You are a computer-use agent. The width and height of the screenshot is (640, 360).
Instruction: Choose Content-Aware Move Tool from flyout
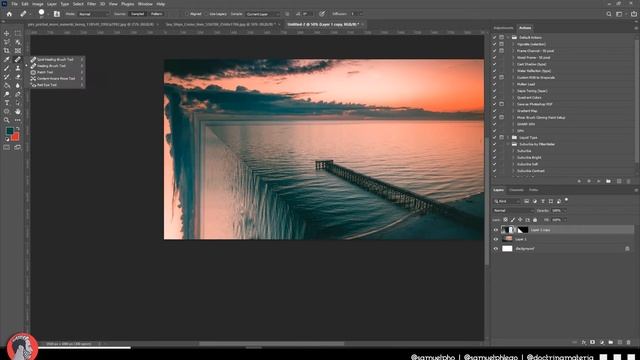tap(57, 78)
